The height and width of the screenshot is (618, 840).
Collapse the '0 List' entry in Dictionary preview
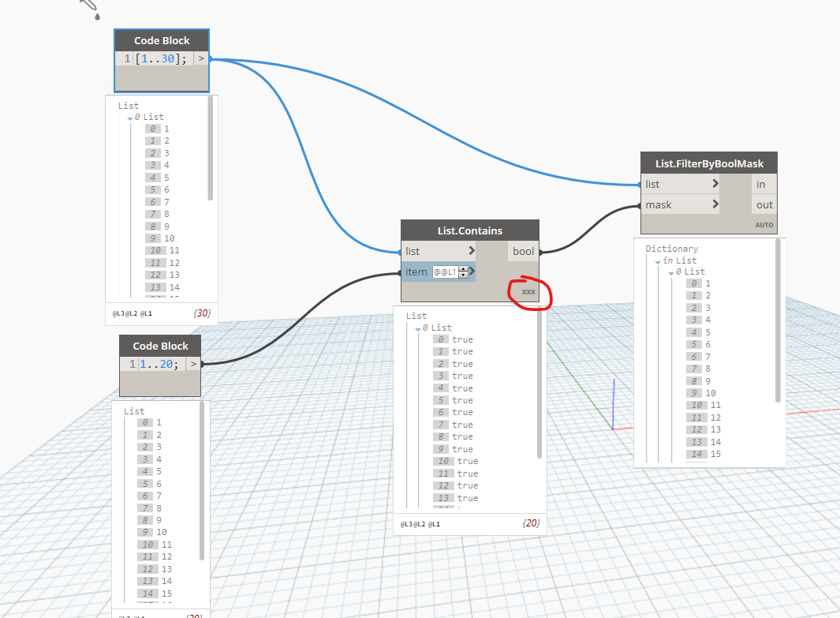671,273
